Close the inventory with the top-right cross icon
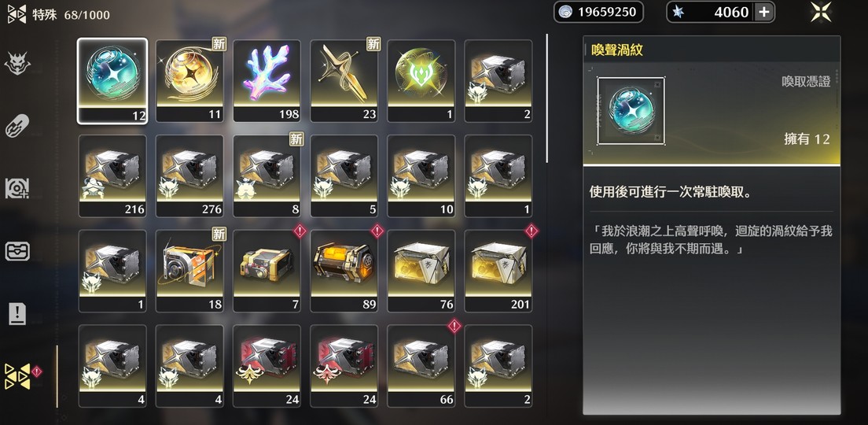This screenshot has width=868, height=425. tap(821, 12)
